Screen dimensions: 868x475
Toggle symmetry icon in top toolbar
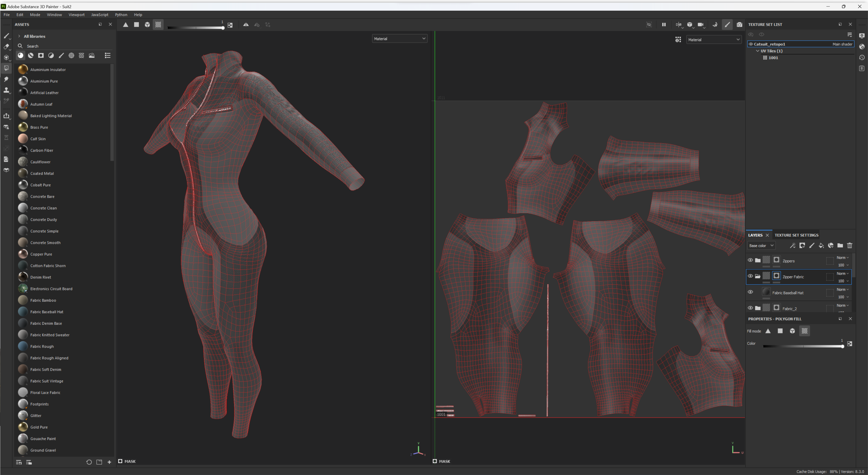[246, 25]
